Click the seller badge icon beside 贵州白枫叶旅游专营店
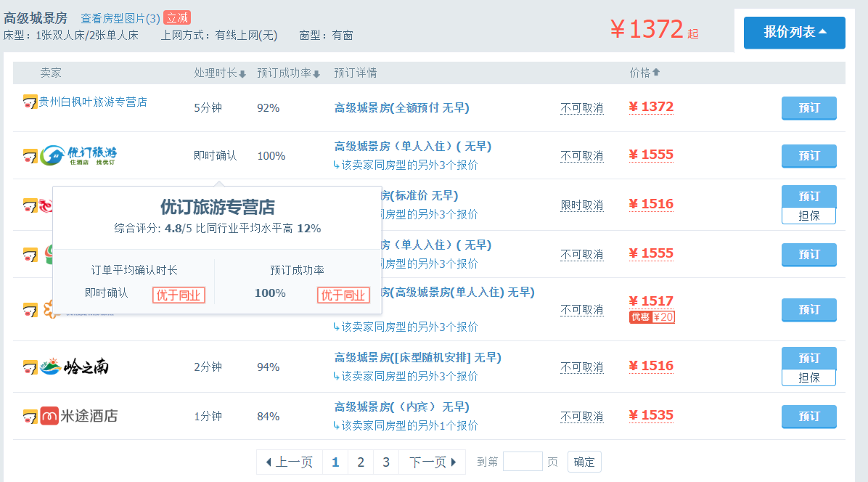 click(30, 102)
